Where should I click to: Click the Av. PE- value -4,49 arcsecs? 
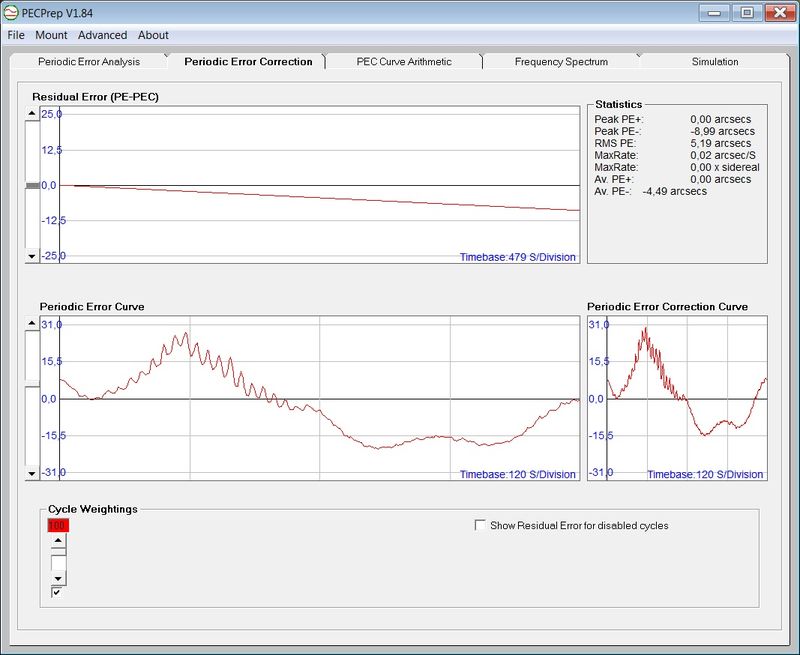click(x=674, y=191)
